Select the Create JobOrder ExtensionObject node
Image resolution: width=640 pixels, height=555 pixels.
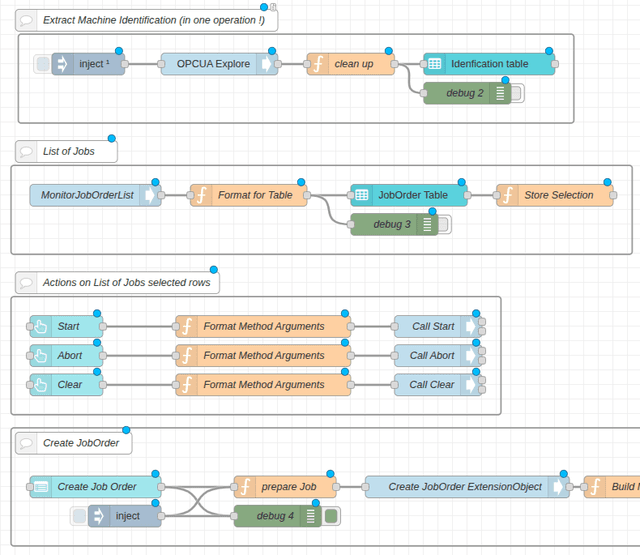point(464,487)
